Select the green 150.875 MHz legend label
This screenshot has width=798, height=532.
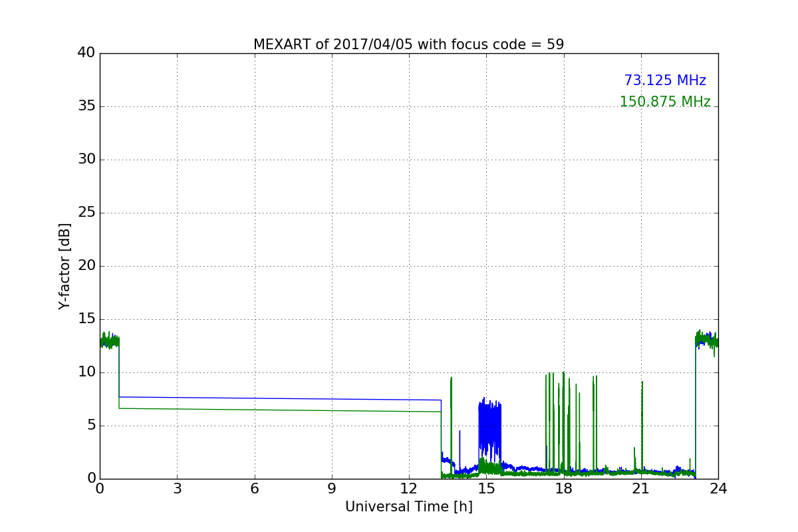(x=665, y=102)
